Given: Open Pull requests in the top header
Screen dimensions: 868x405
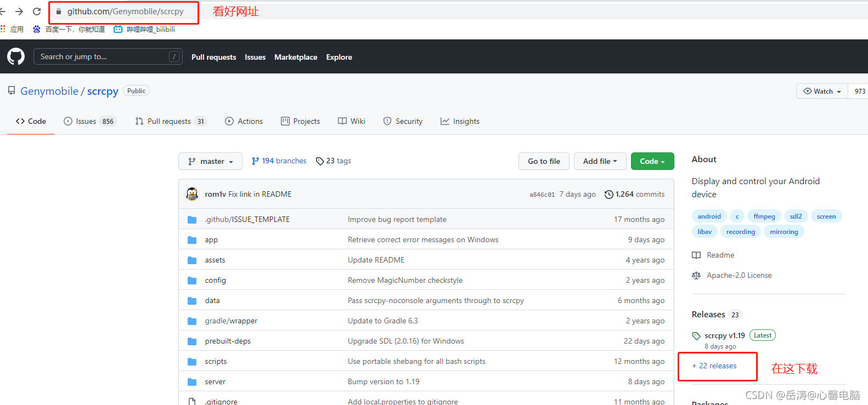Looking at the screenshot, I should pos(213,57).
